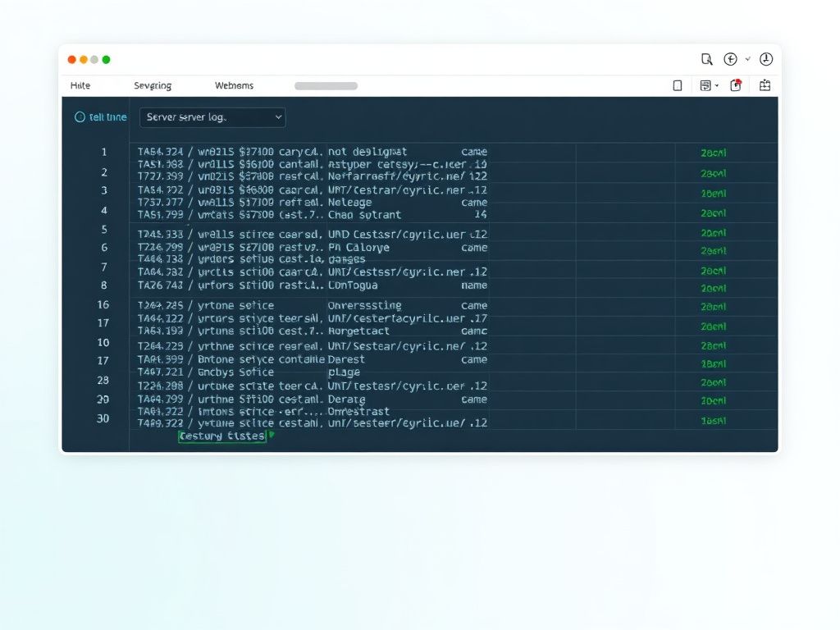Viewport: 840px width, 630px height.
Task: Open the Server server log dropdown
Action: 212,117
